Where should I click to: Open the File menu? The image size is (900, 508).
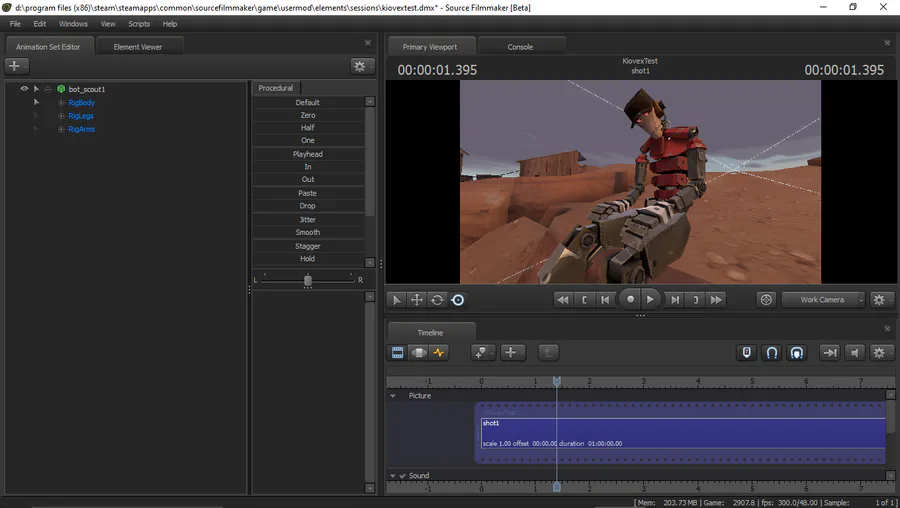click(x=15, y=24)
